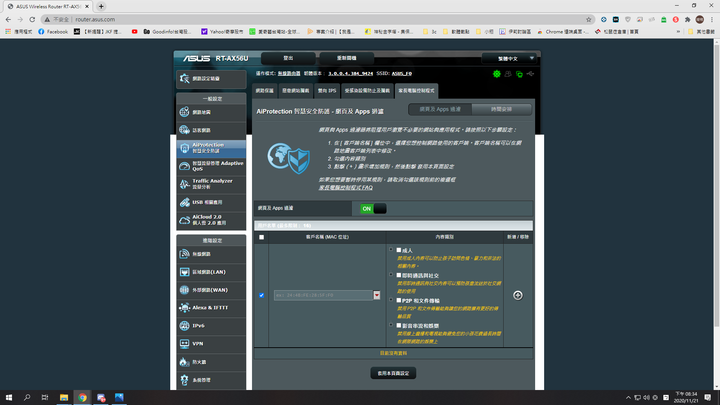The image size is (720, 405).
Task: Open USB application sidebar item
Action: (x=211, y=202)
